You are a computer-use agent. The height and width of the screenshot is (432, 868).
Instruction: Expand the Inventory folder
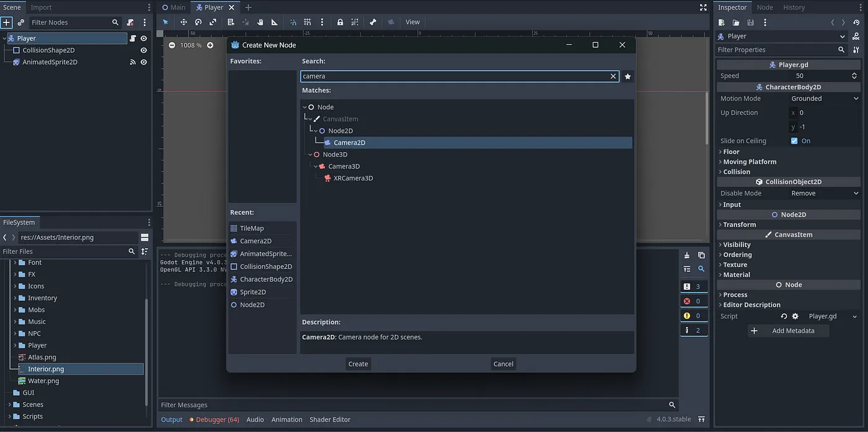point(15,298)
